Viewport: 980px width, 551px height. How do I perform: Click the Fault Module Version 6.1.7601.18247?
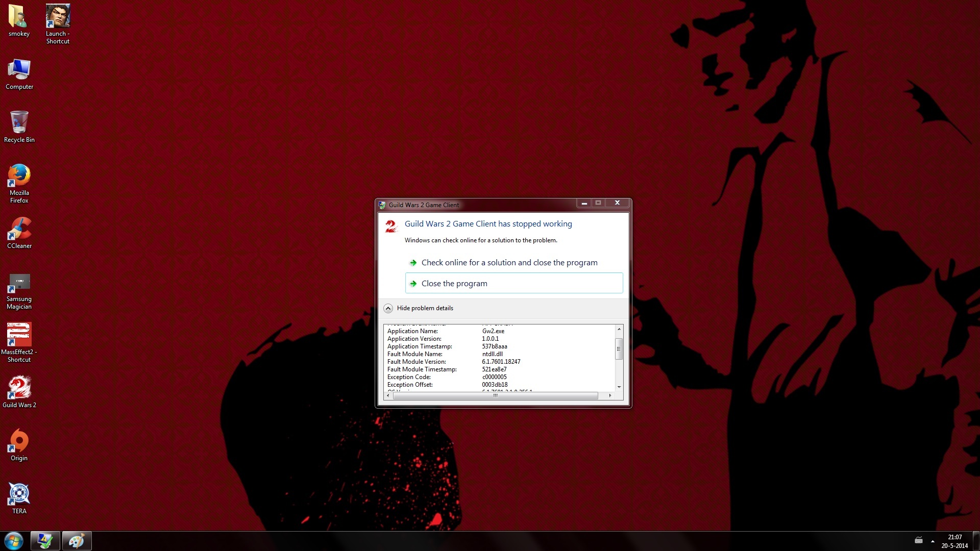point(501,362)
